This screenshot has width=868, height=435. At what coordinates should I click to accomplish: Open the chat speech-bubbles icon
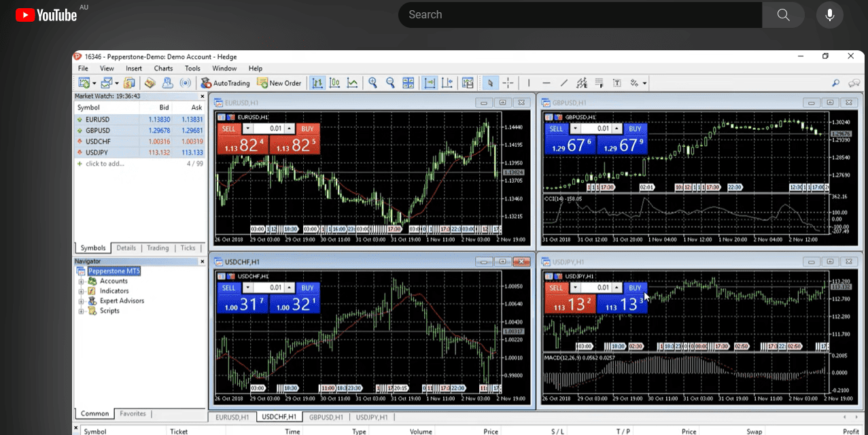854,83
